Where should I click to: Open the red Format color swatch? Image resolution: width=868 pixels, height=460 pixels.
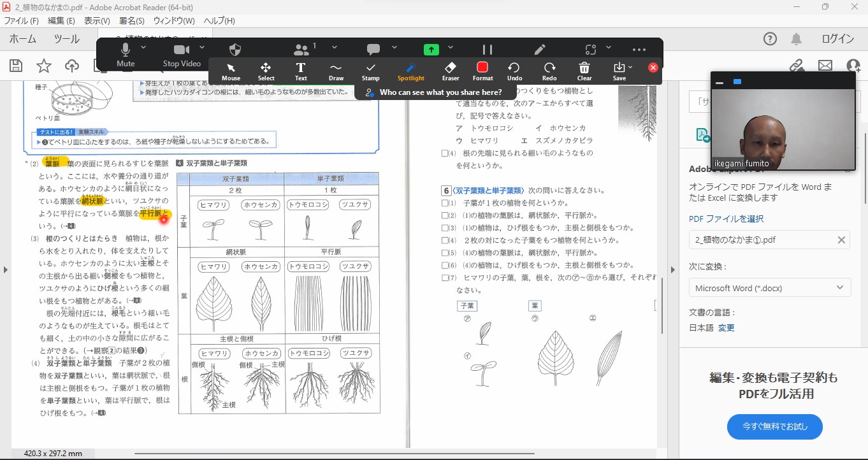point(482,68)
